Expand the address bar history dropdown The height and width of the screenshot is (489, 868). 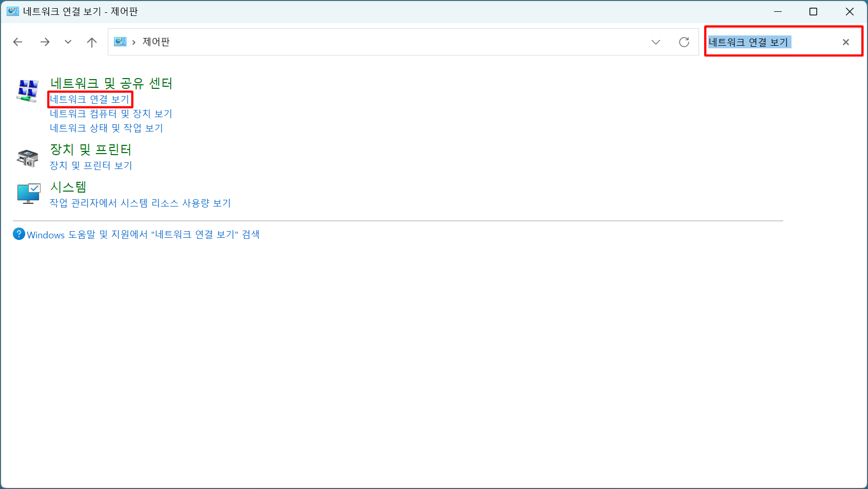pyautogui.click(x=656, y=42)
